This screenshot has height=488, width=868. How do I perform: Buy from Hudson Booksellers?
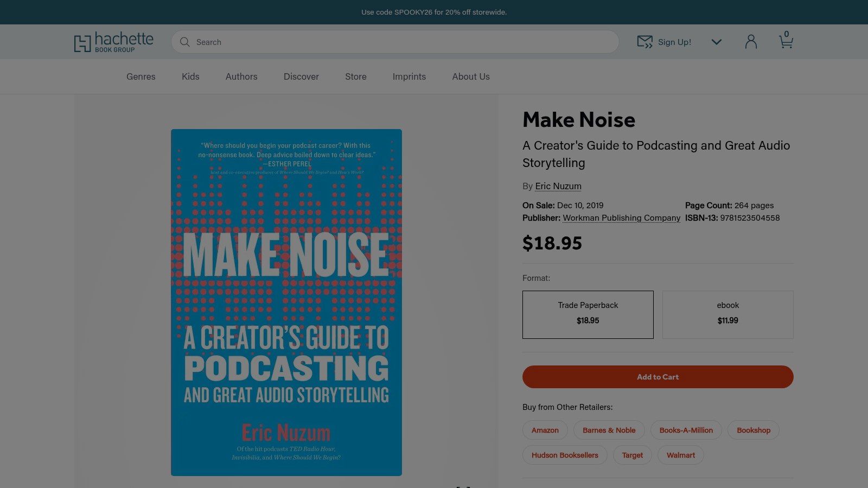[565, 455]
